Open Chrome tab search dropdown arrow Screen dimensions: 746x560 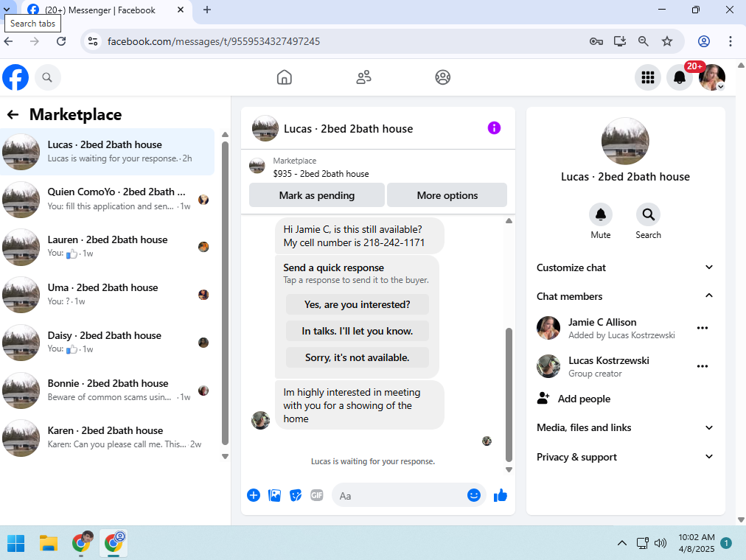[7, 10]
